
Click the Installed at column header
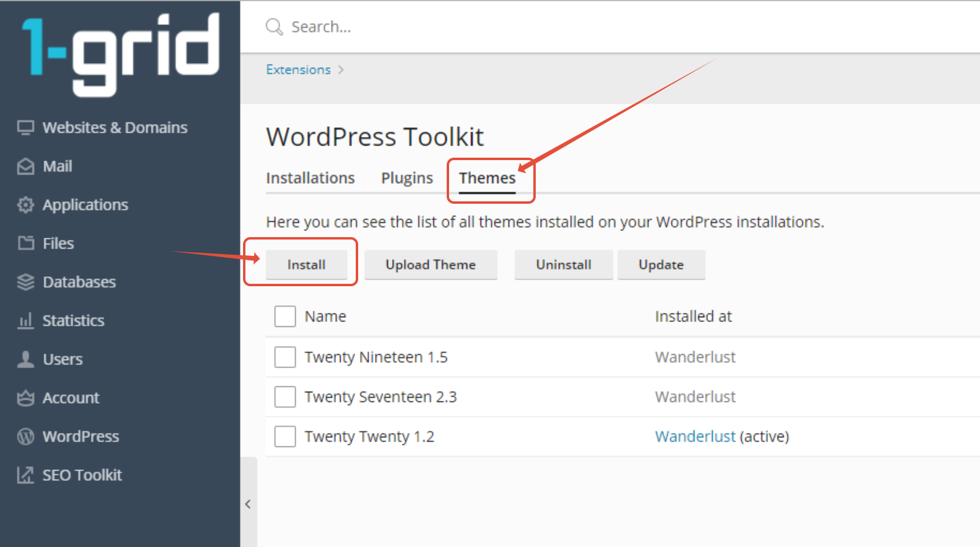(693, 317)
